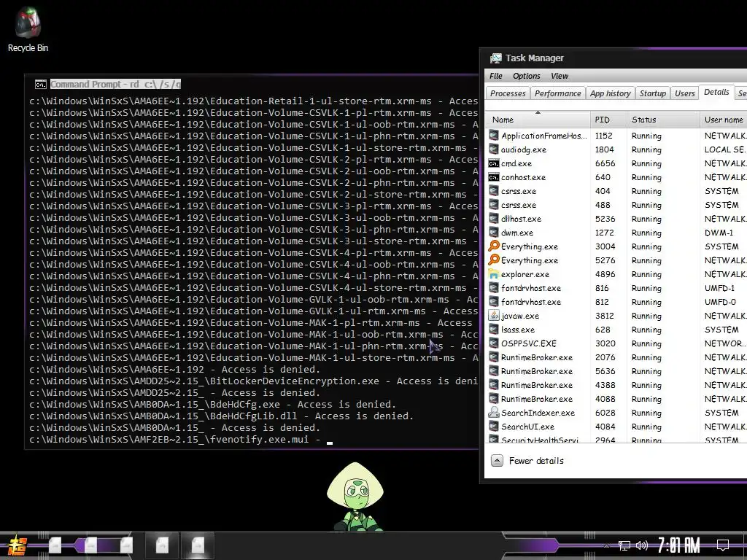
Task: Select the conhost.exe process icon
Action: pyautogui.click(x=494, y=177)
